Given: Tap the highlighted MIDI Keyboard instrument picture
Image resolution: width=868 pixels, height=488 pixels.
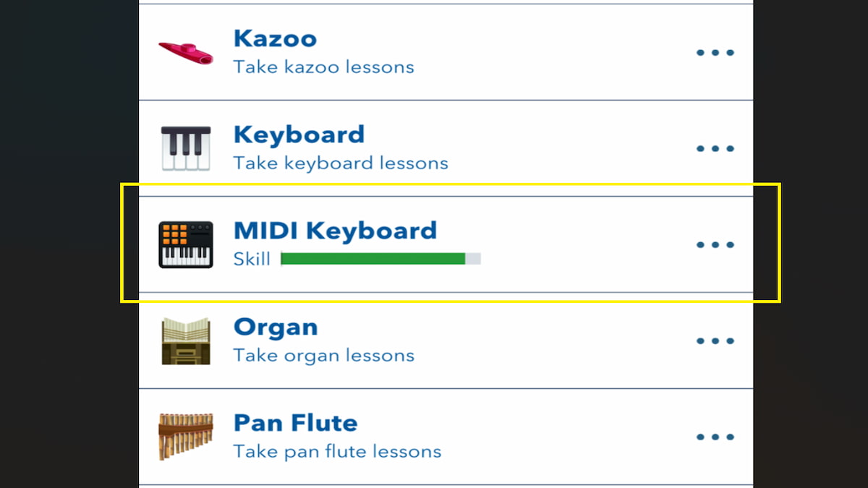Looking at the screenshot, I should tap(185, 244).
